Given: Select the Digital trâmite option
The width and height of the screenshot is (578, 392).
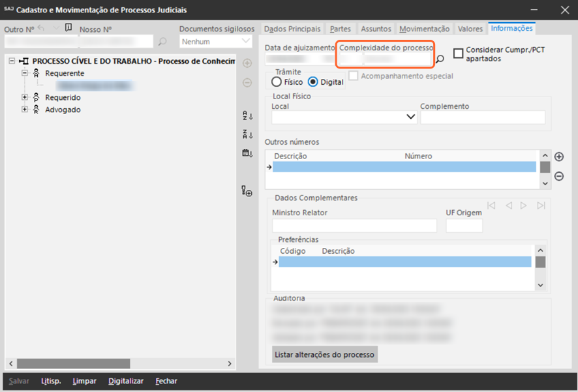Looking at the screenshot, I should 312,82.
